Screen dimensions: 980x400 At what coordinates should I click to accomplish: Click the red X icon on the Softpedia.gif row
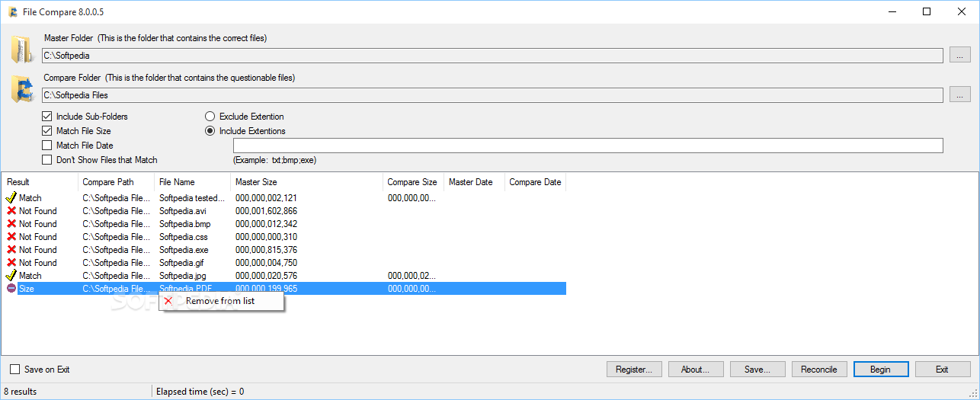[11, 263]
